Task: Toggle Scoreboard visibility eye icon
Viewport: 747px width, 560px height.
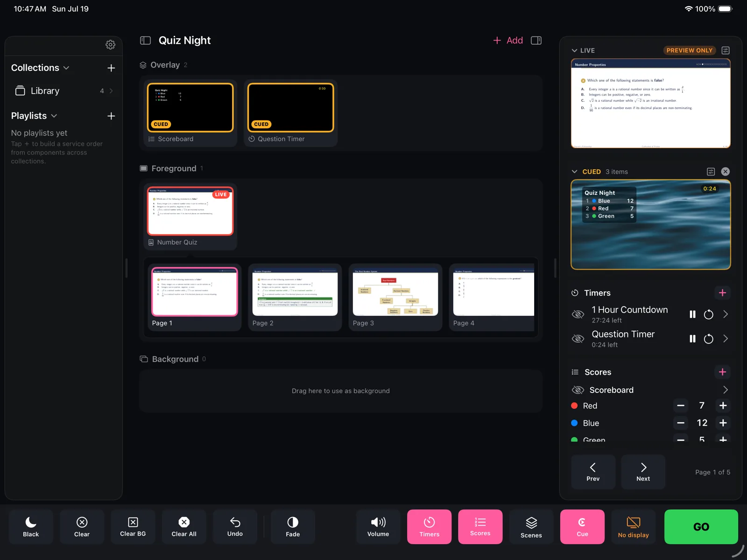Action: [578, 390]
